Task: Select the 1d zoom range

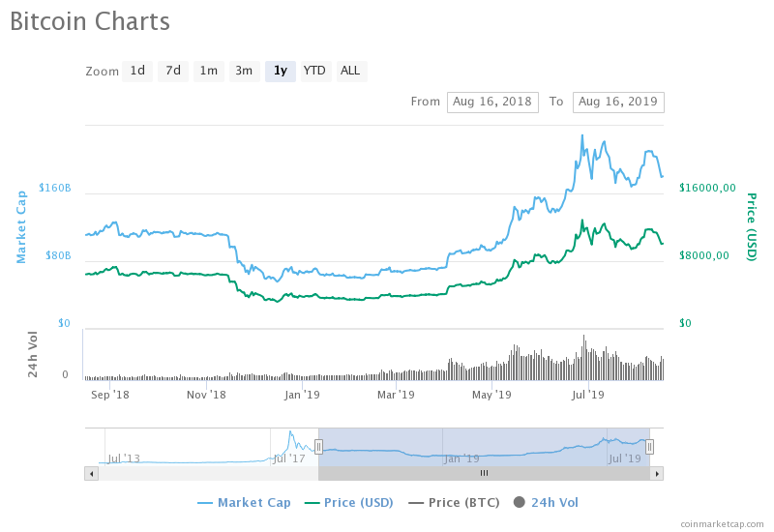Action: (x=137, y=71)
